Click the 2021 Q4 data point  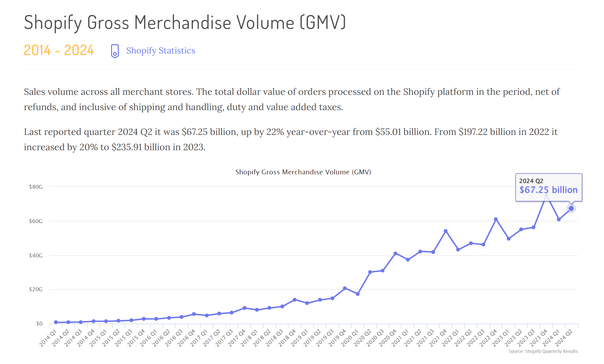[445, 231]
